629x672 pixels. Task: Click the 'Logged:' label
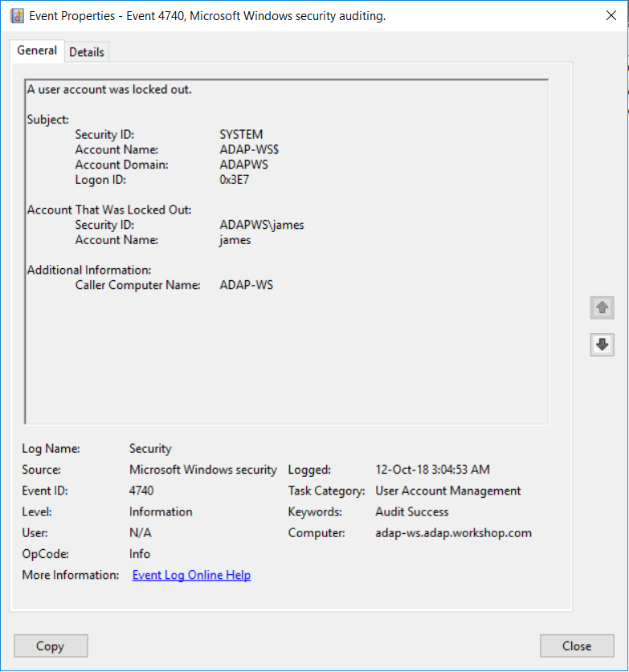pyautogui.click(x=309, y=470)
